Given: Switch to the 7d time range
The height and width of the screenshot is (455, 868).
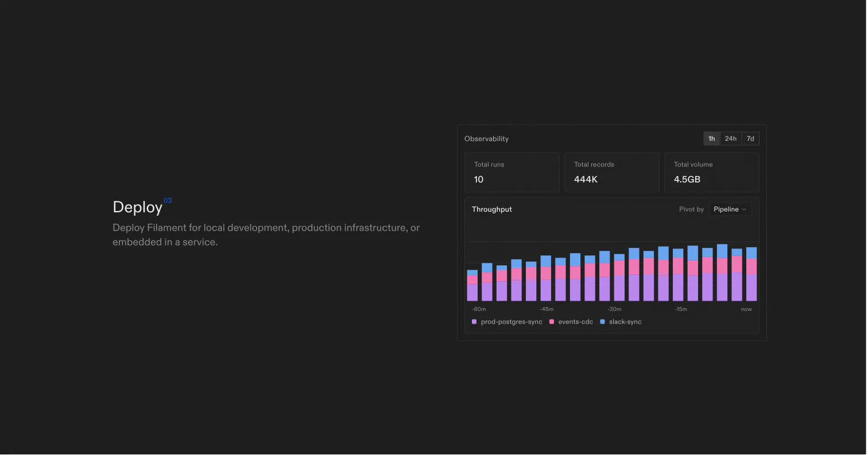Looking at the screenshot, I should point(750,139).
